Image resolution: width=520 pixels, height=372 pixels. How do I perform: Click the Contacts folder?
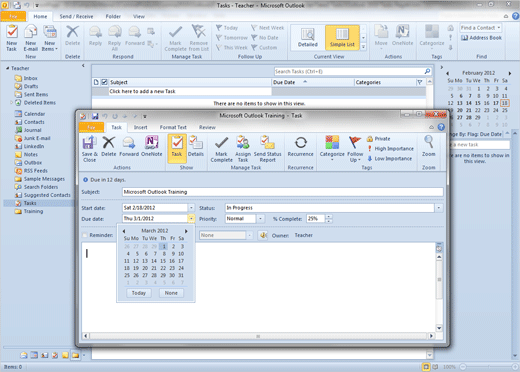tap(30, 122)
